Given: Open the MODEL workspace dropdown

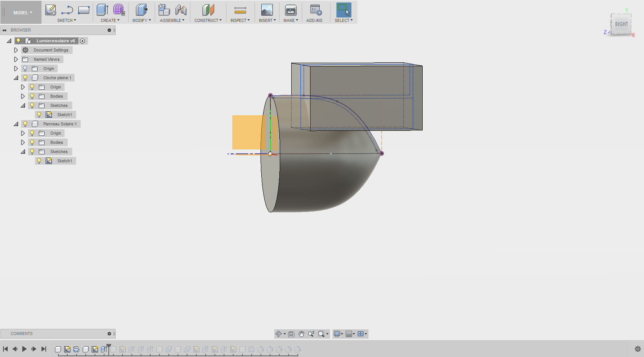Looking at the screenshot, I should point(23,13).
